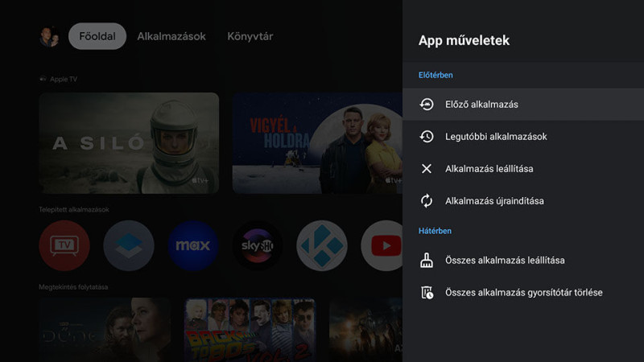Click the Telepített alkalmazások label

(74, 209)
